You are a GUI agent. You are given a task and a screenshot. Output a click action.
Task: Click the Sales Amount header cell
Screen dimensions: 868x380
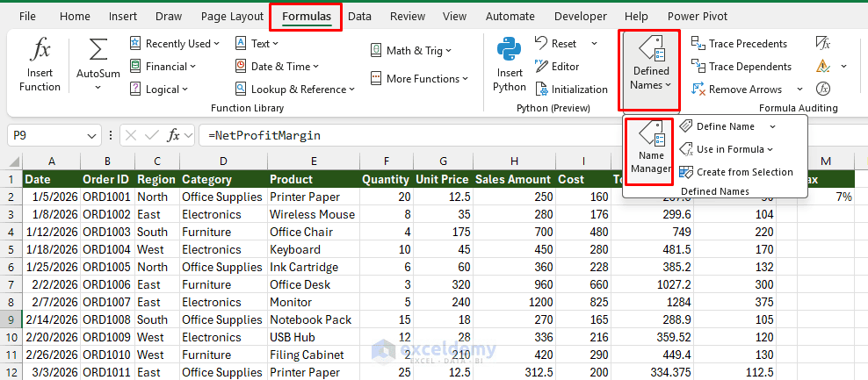(x=514, y=179)
